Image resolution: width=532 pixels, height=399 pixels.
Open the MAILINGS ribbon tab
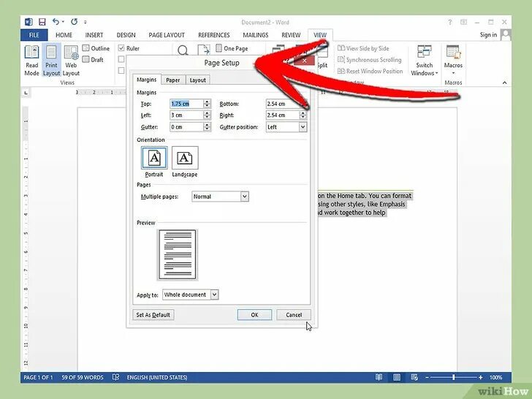tap(256, 35)
